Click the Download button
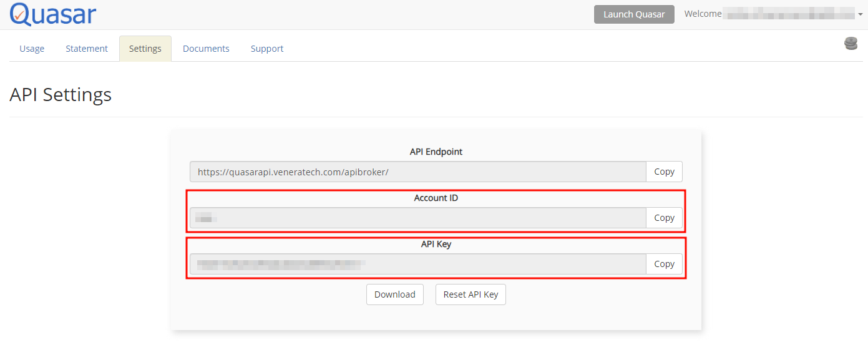 point(394,294)
